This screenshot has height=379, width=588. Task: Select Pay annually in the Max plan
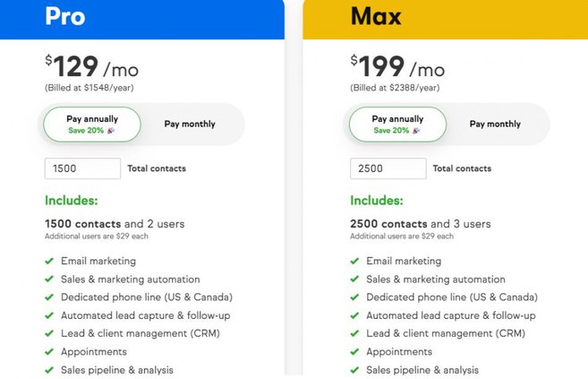397,124
